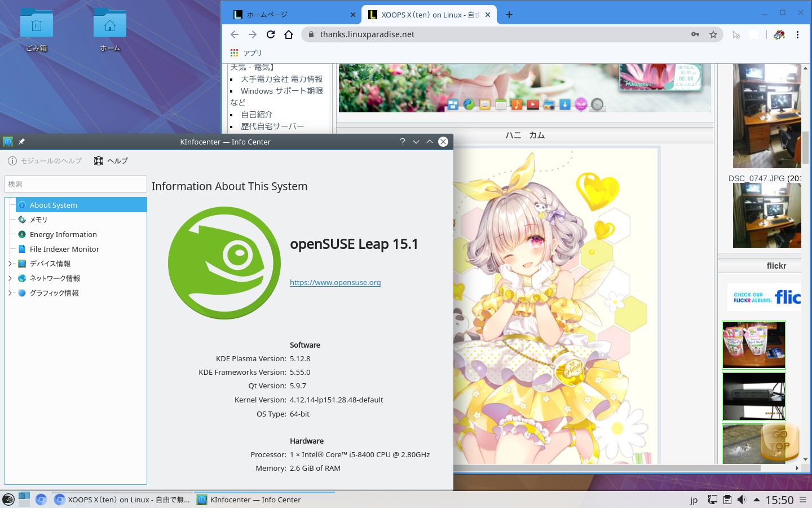This screenshot has height=508, width=812.
Task: Expand デバイス情報 tree node
Action: [10, 264]
